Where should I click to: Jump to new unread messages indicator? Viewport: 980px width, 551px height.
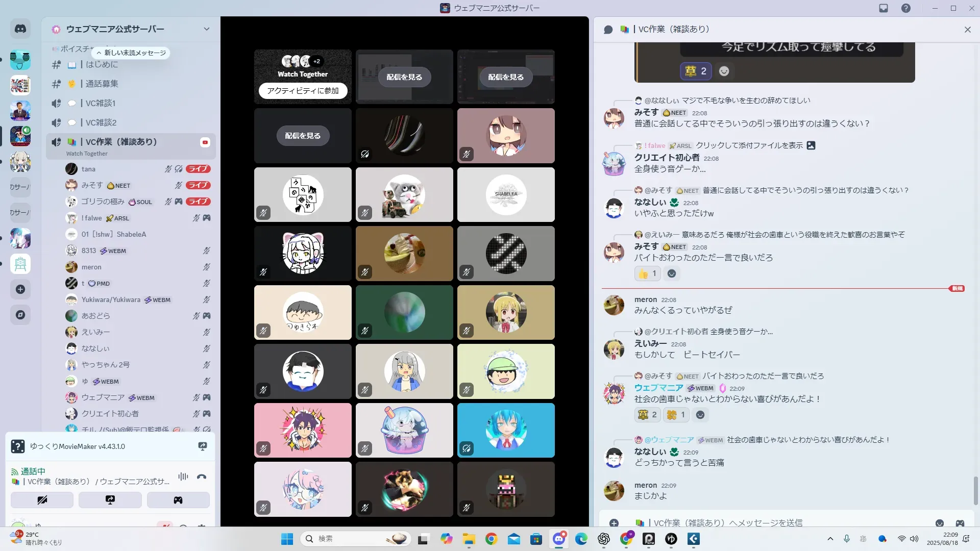tap(131, 53)
